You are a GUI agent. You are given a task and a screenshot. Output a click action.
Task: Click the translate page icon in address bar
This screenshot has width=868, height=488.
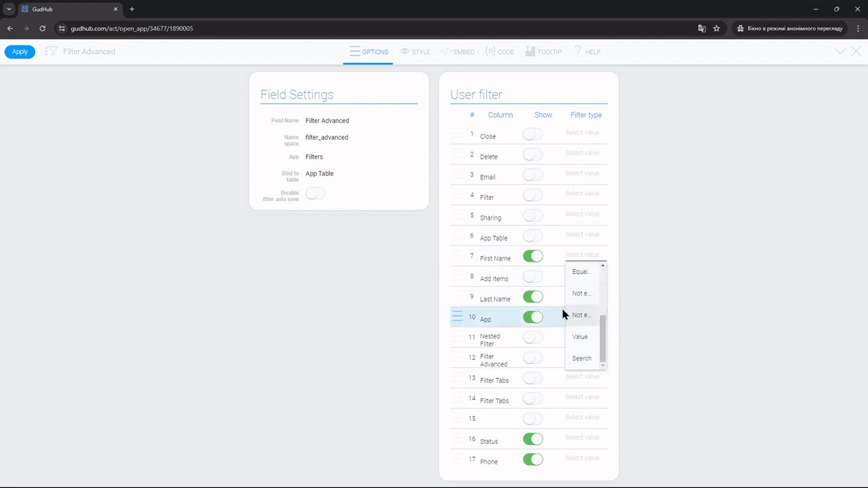(x=701, y=28)
